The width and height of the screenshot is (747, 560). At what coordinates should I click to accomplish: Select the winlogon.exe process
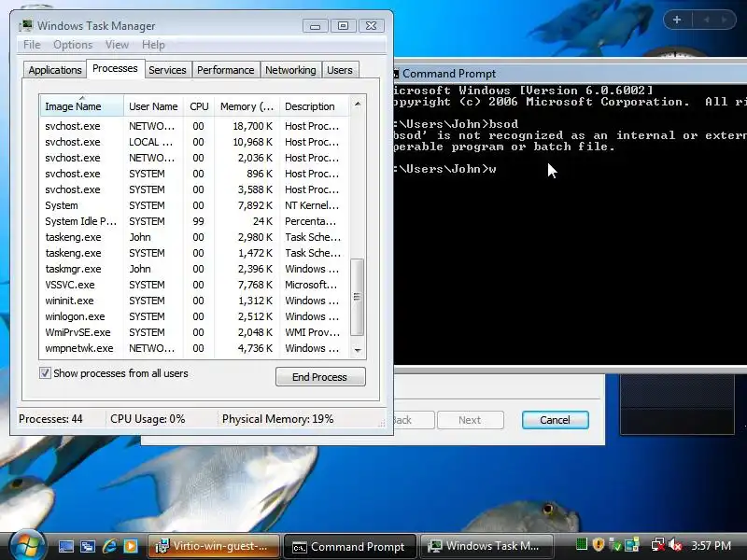tap(195, 316)
